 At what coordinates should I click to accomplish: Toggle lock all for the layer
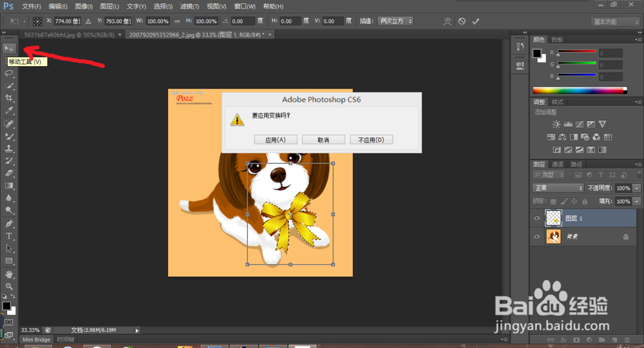click(x=585, y=201)
